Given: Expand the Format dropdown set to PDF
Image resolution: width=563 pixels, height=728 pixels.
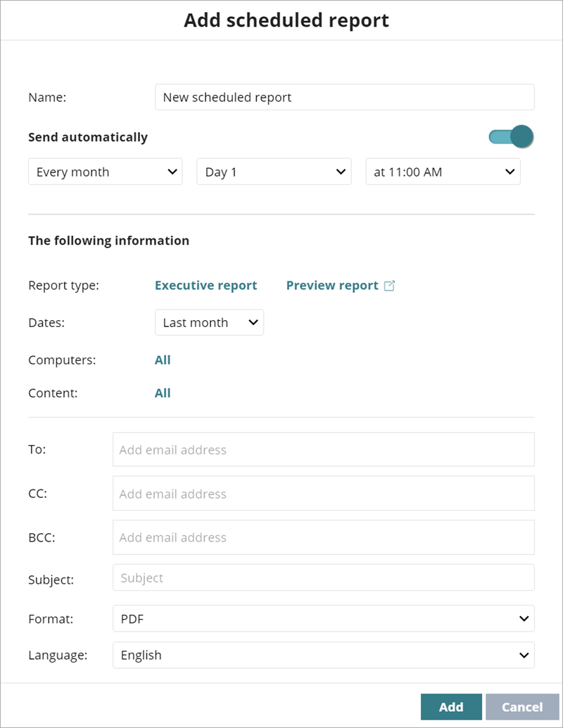Looking at the screenshot, I should pos(323,618).
